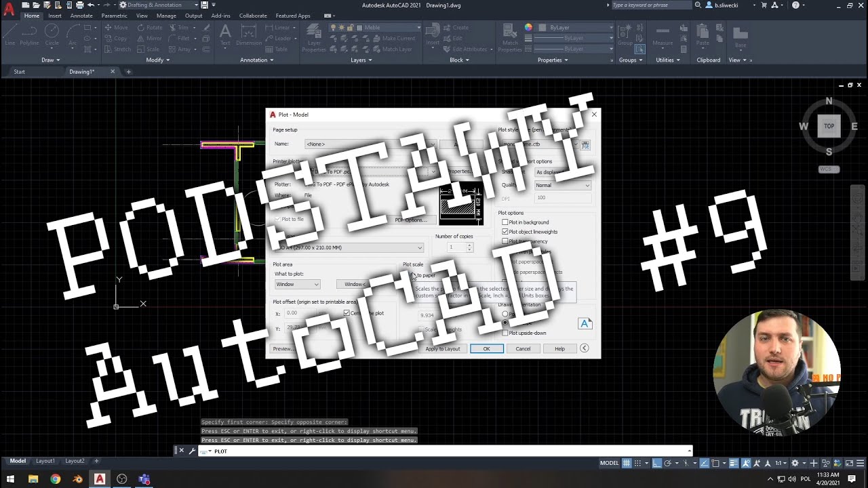Open Drafting & Annotation workspace dropdown

158,5
